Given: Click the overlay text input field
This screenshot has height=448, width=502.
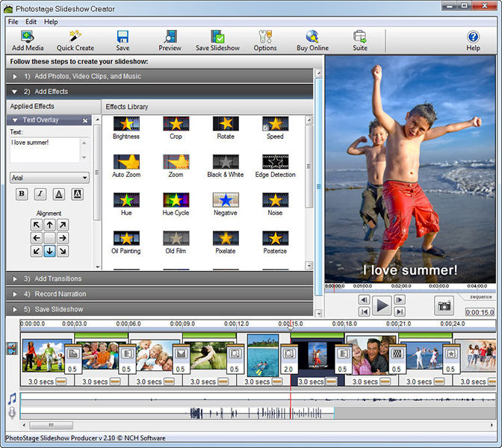Looking at the screenshot, I should (x=45, y=149).
